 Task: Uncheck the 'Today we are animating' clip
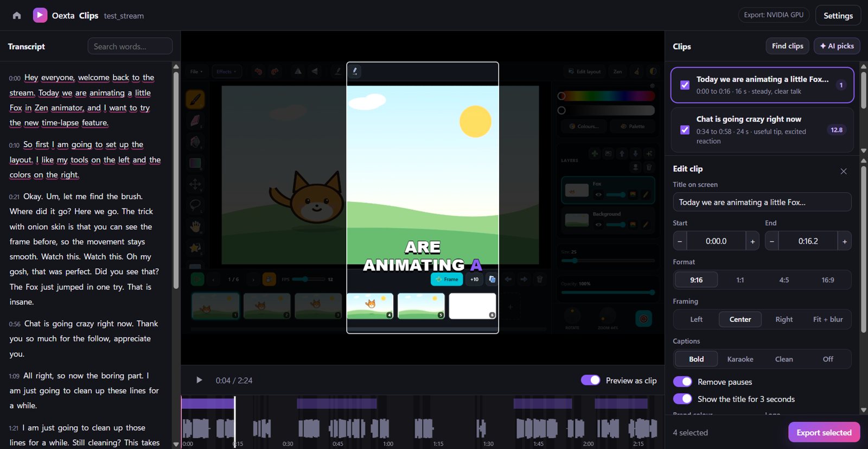685,85
